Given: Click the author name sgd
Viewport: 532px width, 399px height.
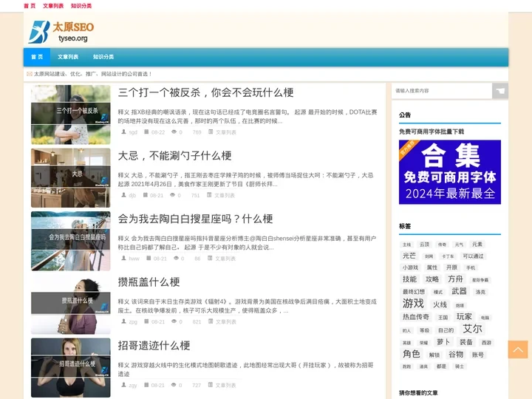Looking at the screenshot, I should click(x=133, y=132).
